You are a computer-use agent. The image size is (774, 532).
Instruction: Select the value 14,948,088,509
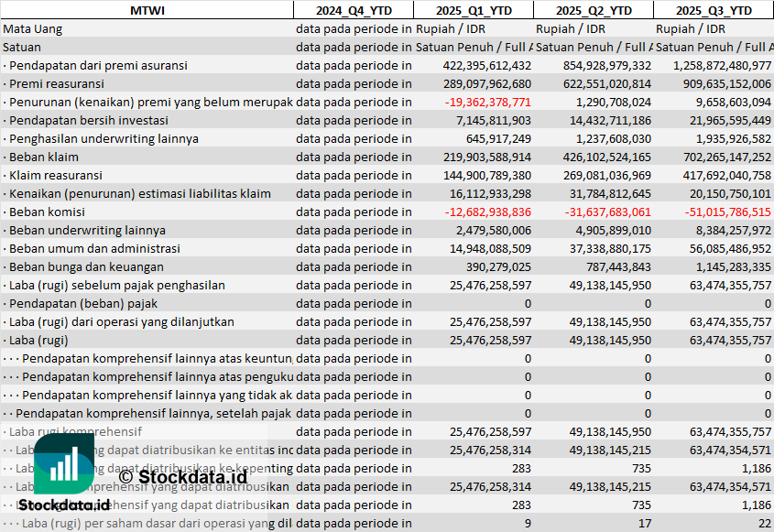490,248
